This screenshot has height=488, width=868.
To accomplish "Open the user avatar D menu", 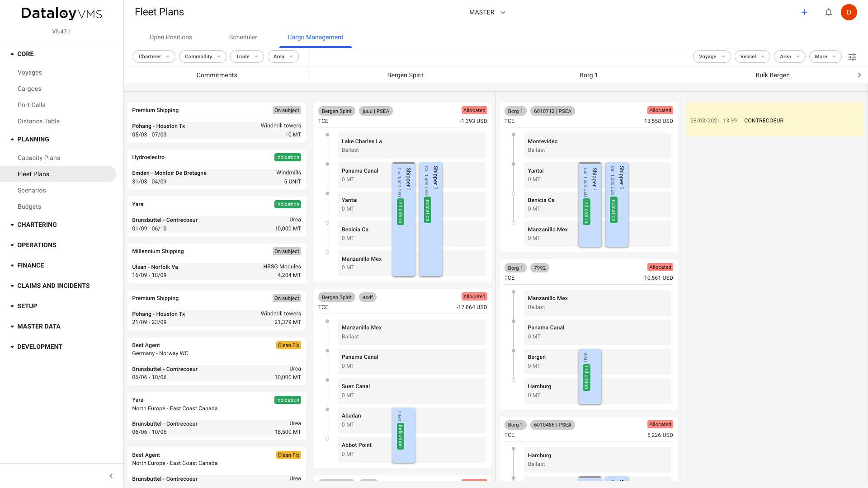I will pos(849,12).
